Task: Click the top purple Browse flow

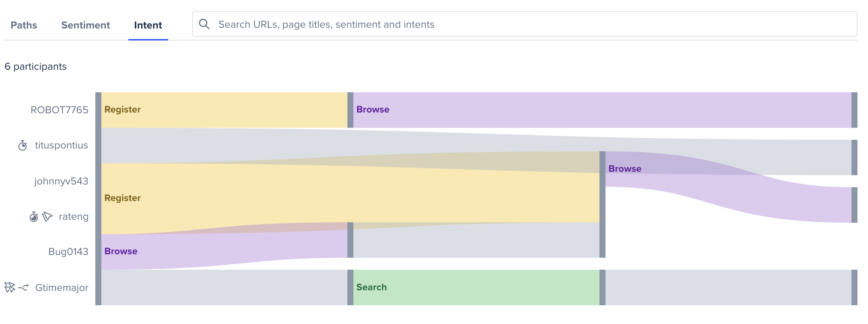Action: [602, 110]
